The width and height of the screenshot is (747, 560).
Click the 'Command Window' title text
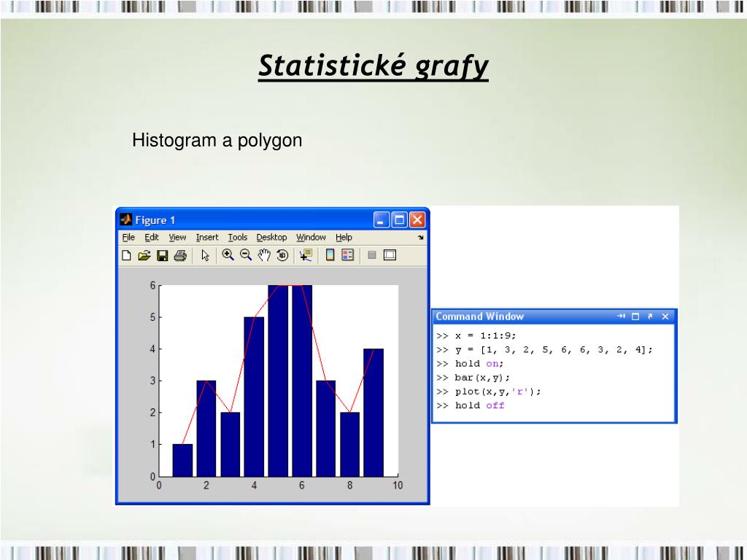(x=480, y=316)
